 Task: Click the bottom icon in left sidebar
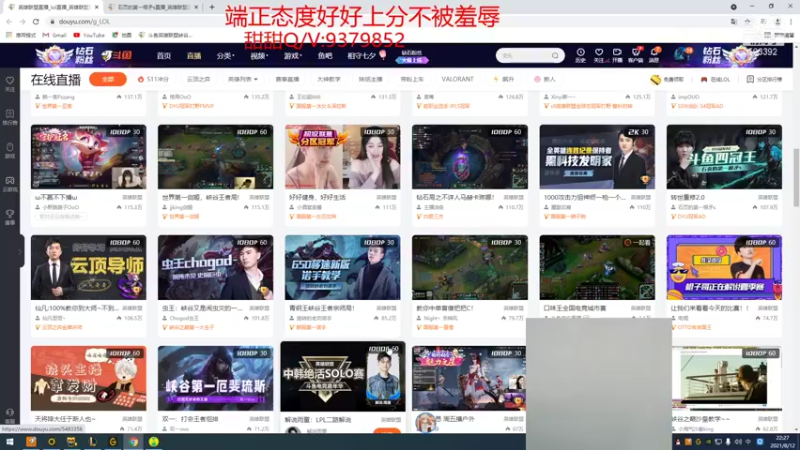(x=10, y=415)
